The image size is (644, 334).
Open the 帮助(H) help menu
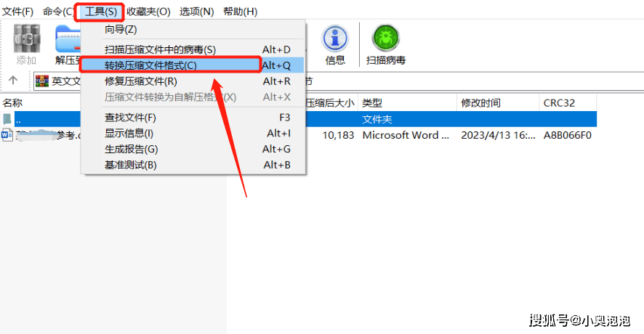pos(241,12)
